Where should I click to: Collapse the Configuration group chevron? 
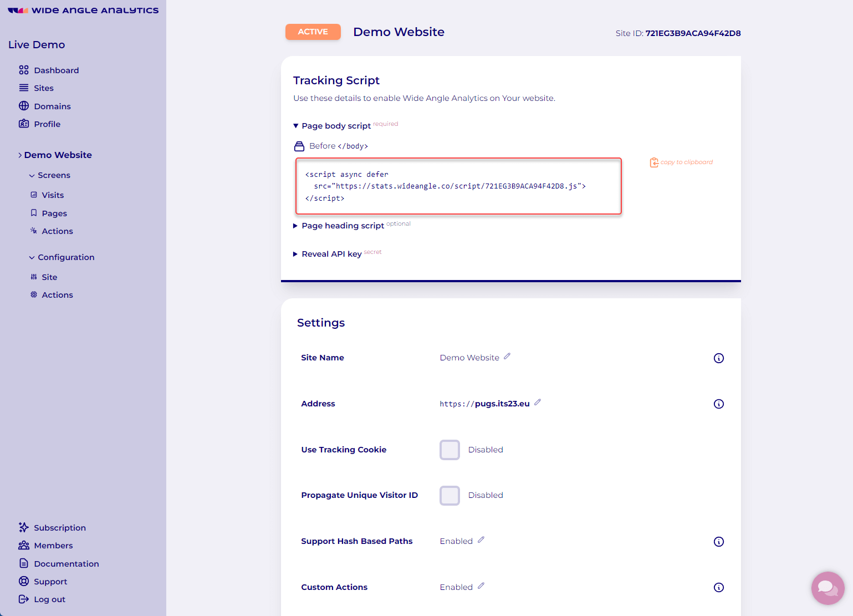(32, 258)
